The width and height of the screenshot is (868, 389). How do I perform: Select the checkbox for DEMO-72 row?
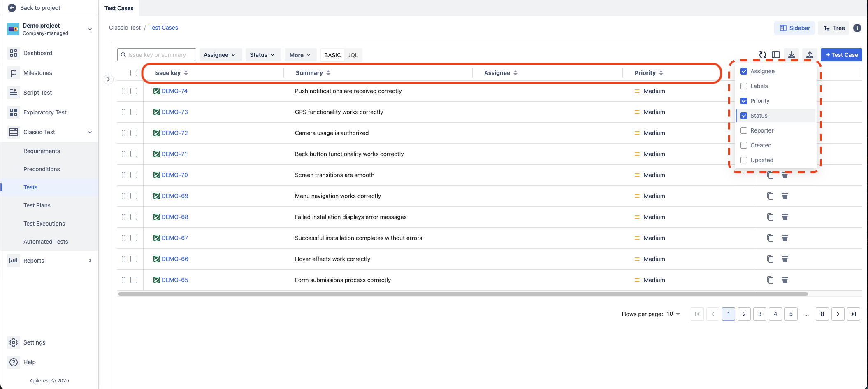tap(134, 133)
